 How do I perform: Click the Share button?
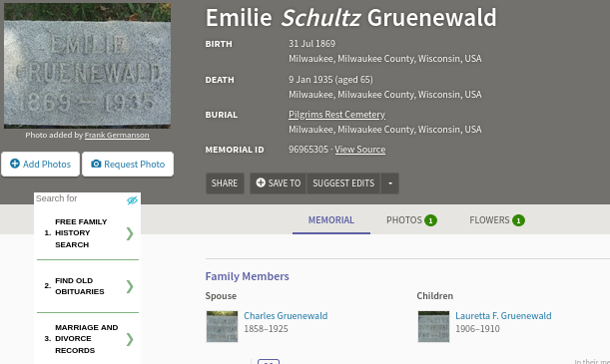pyautogui.click(x=225, y=183)
